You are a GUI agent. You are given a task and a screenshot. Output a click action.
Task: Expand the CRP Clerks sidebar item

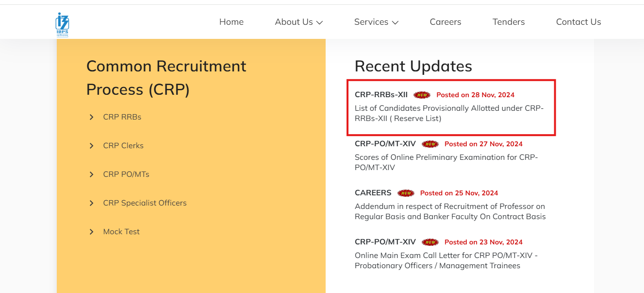click(x=123, y=145)
